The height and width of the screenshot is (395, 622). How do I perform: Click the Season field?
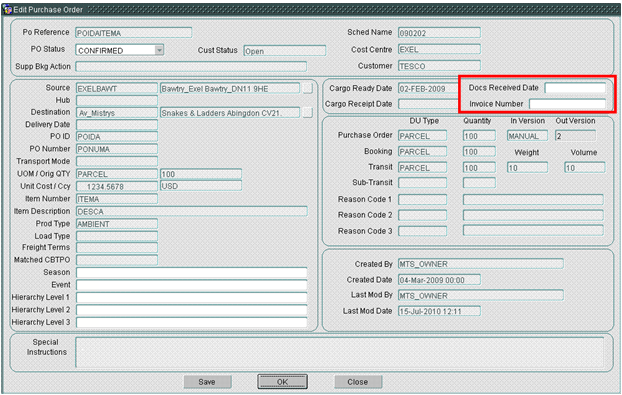coord(192,272)
